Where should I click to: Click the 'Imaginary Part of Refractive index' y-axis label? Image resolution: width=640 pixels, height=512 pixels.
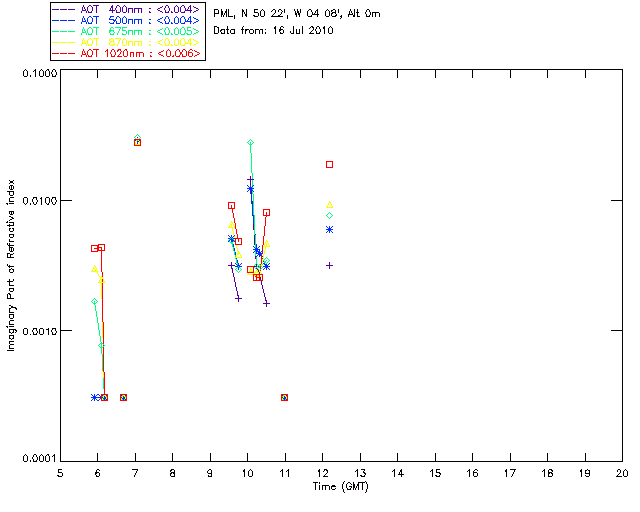pos(11,265)
